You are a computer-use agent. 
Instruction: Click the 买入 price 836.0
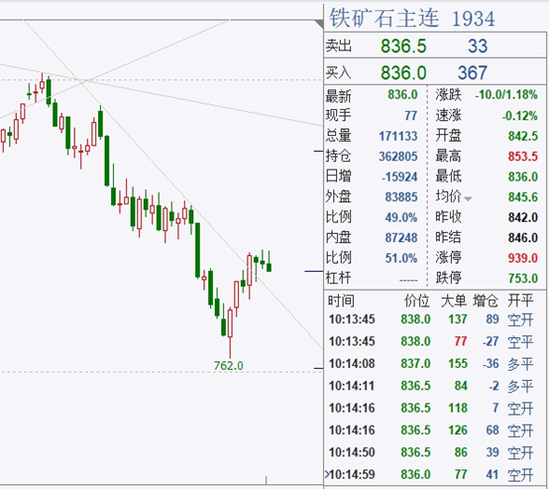point(403,73)
